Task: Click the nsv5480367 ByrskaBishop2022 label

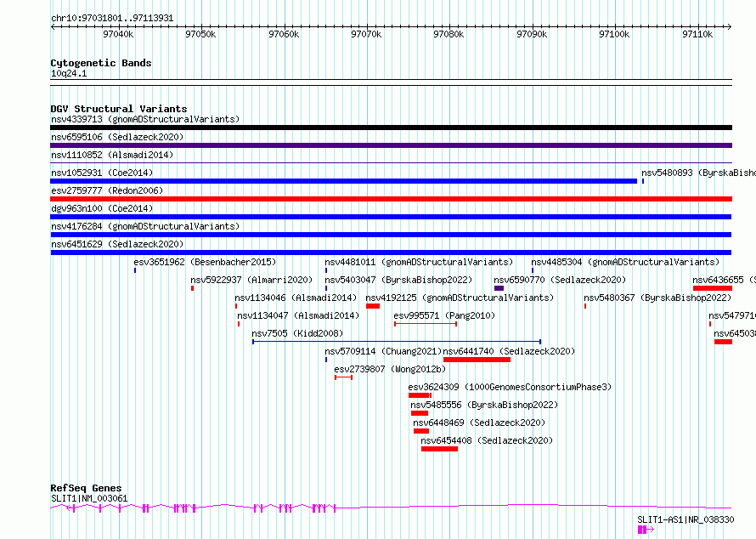Action: [x=657, y=298]
